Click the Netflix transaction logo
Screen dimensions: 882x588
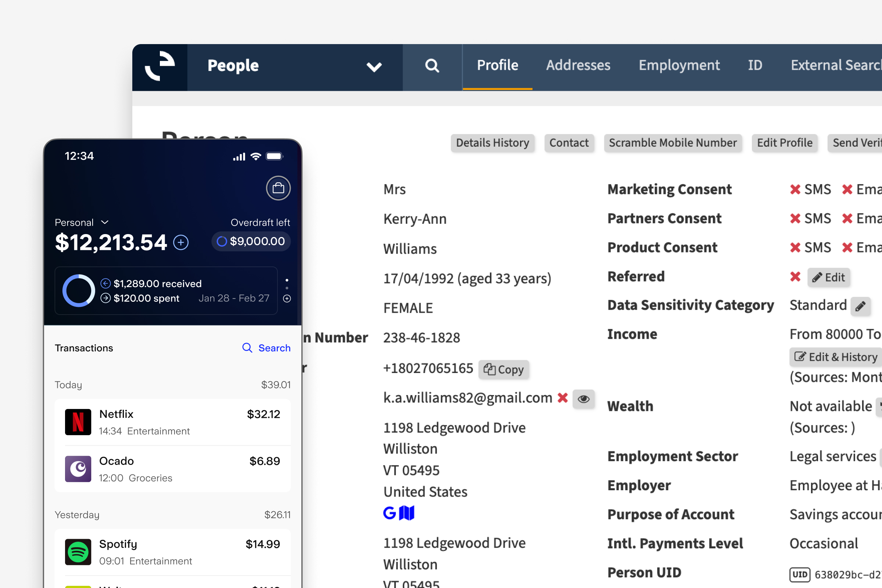[78, 422]
